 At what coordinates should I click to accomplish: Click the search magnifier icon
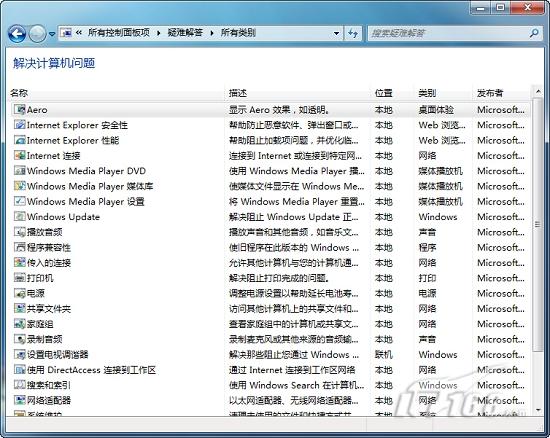click(534, 33)
